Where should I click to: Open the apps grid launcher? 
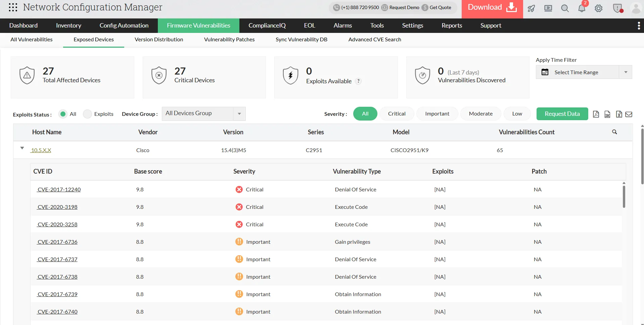[13, 7]
